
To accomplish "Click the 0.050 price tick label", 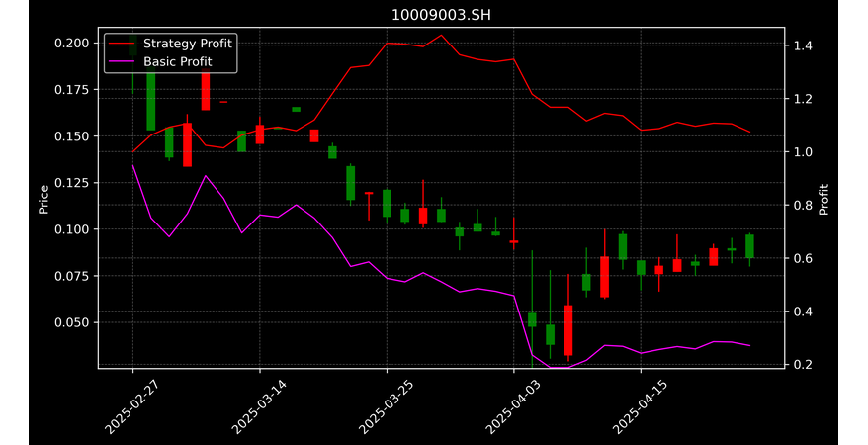I will (x=72, y=322).
